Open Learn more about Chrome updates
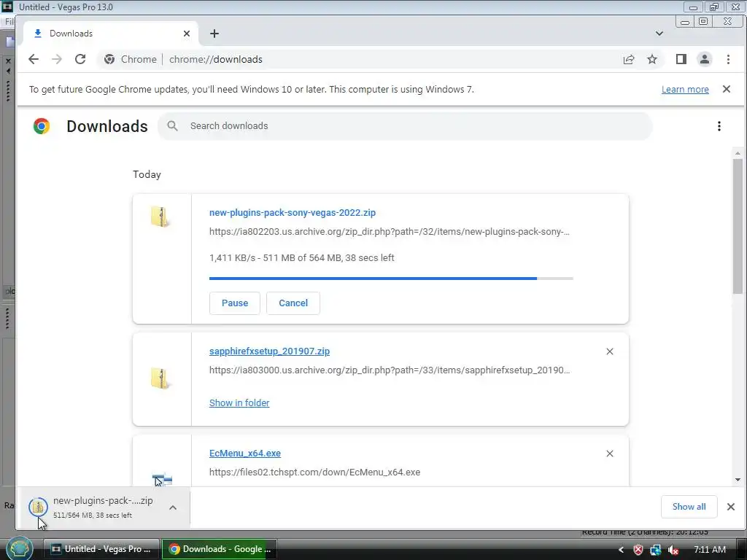Viewport: 747px width, 560px height. pyautogui.click(x=685, y=90)
